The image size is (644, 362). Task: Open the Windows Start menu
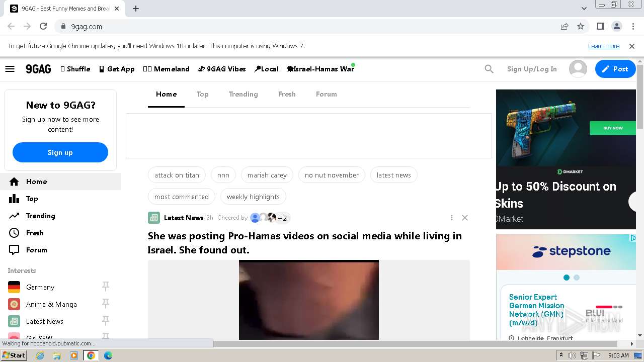14,355
